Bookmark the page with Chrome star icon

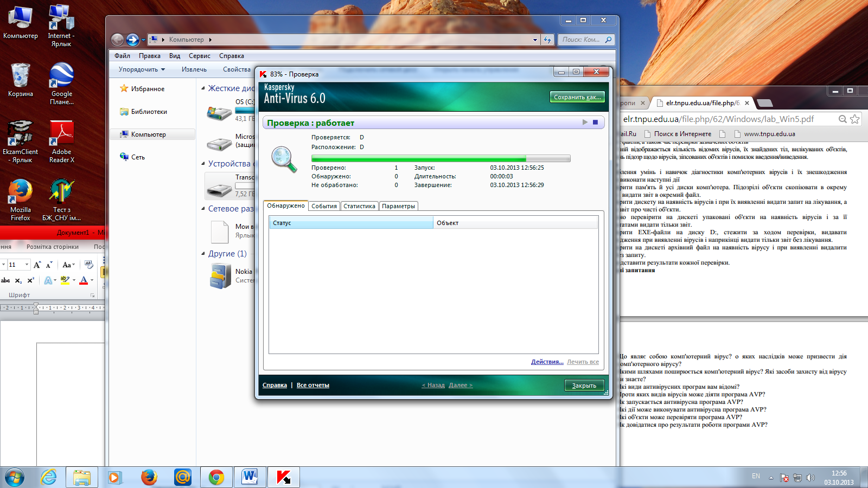tap(855, 119)
